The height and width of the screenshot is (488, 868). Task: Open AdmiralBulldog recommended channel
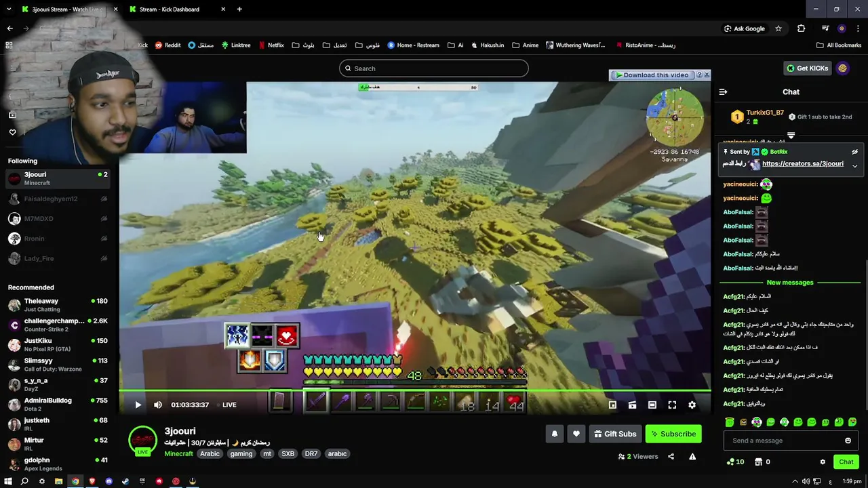(58, 405)
